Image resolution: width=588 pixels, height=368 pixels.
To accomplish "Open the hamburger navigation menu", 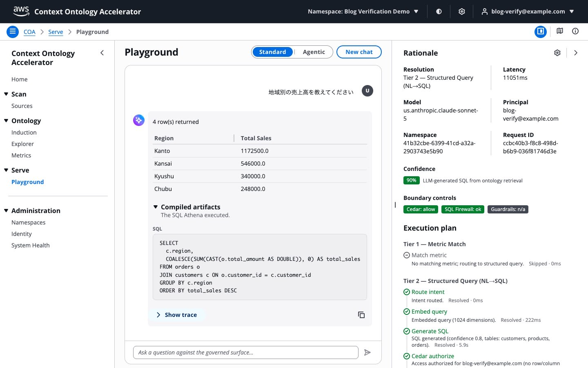I will (x=13, y=31).
